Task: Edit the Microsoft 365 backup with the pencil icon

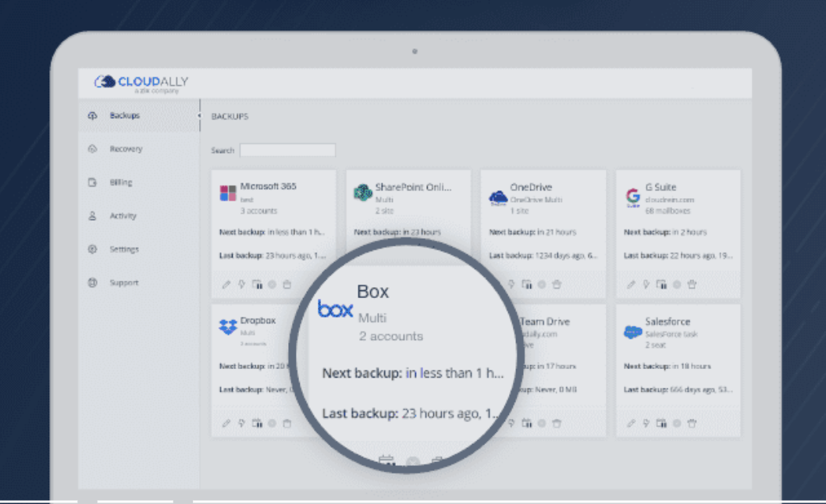Action: pyautogui.click(x=226, y=284)
